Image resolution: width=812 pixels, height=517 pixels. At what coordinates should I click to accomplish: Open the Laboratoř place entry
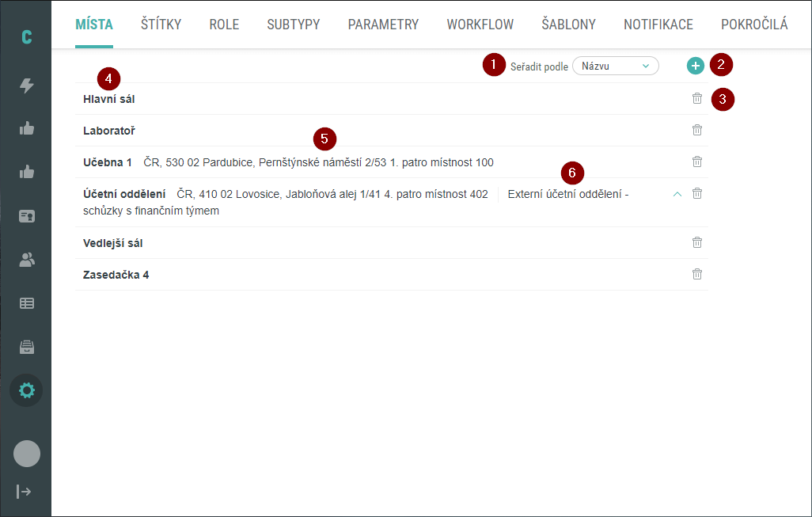click(108, 129)
